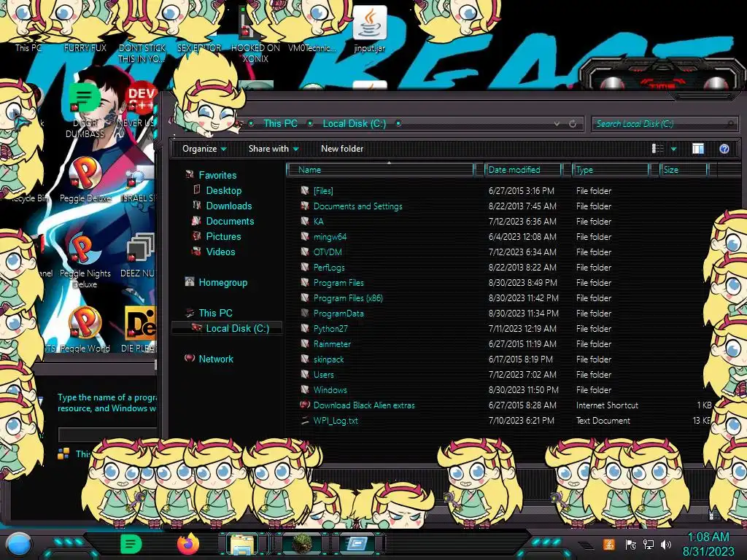This screenshot has width=747, height=560.
Task: Select the skinpack folder
Action: (x=328, y=359)
